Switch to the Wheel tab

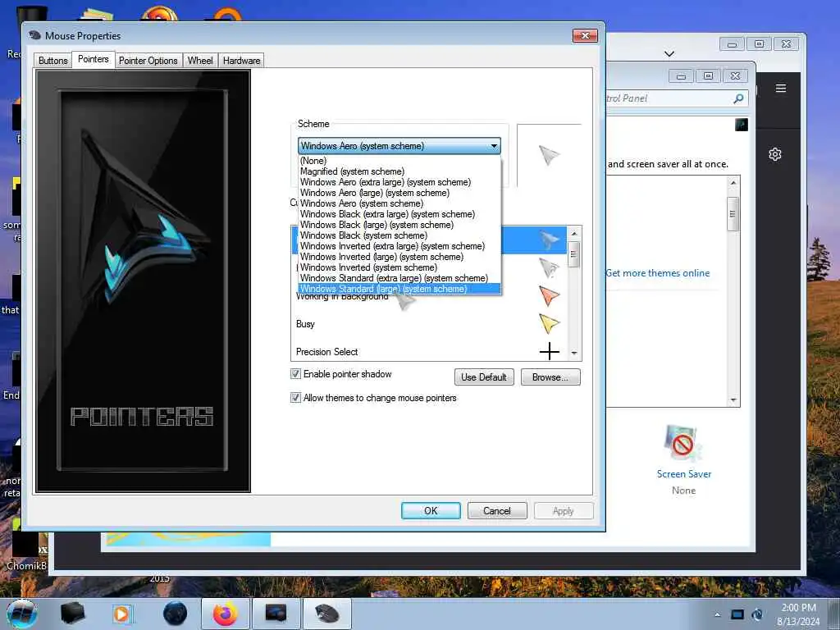coord(200,61)
